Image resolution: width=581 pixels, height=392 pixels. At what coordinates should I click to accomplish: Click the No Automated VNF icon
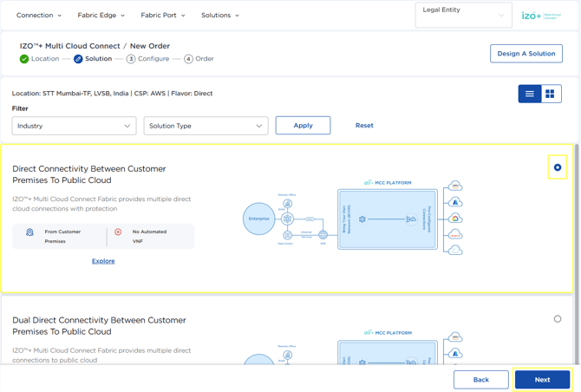coord(118,232)
